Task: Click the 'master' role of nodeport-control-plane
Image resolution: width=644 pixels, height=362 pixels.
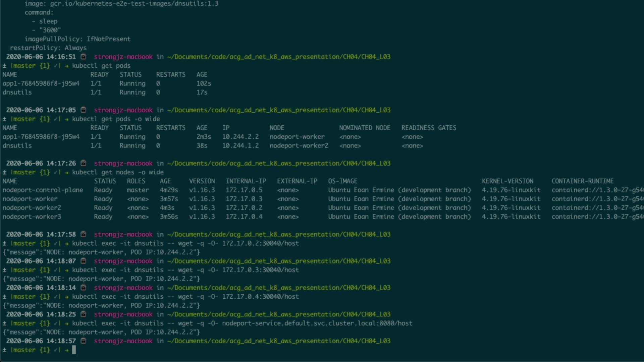Action: 138,190
